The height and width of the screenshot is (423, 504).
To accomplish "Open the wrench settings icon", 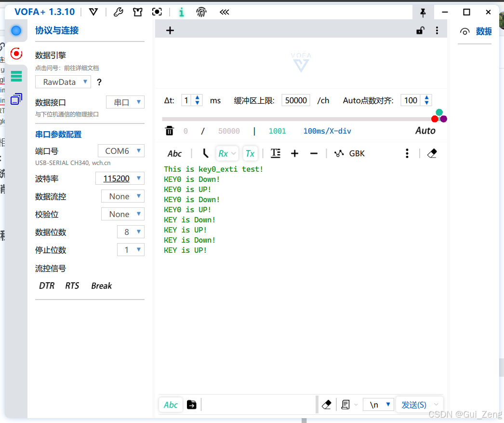I will pyautogui.click(x=118, y=12).
